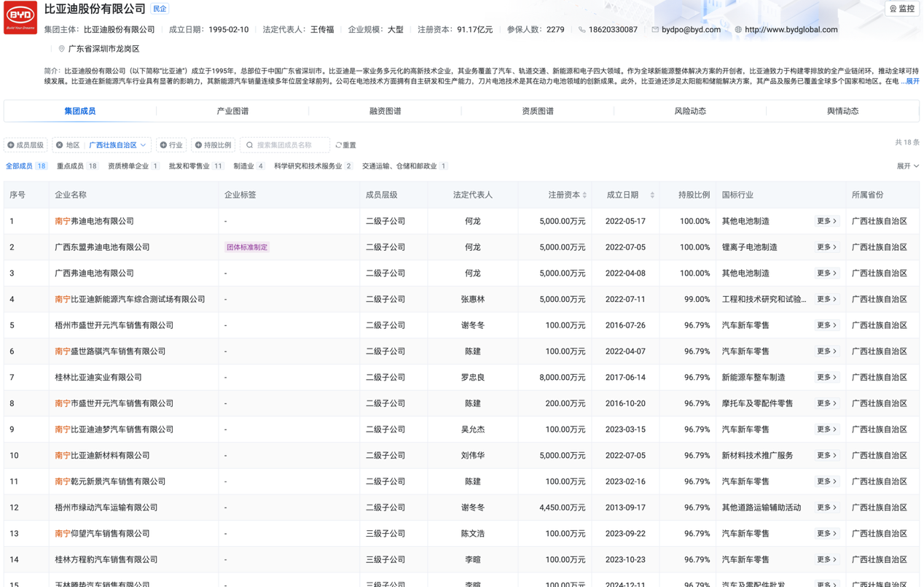The image size is (924, 587).
Task: Add the 持股比例 filter
Action: [x=213, y=145]
